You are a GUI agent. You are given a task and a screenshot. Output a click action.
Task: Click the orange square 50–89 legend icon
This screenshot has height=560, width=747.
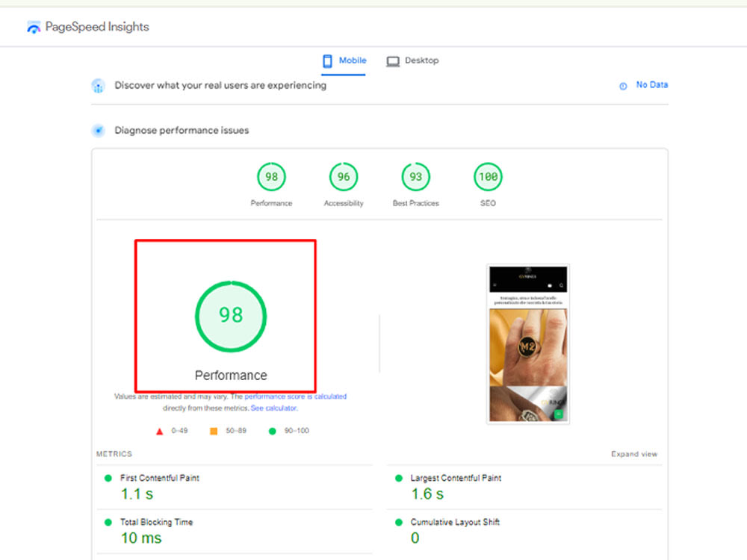[x=214, y=431]
